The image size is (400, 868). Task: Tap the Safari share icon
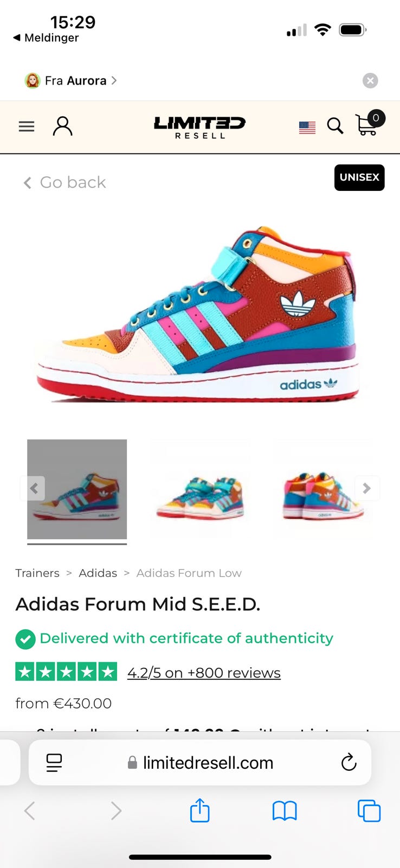point(199,810)
